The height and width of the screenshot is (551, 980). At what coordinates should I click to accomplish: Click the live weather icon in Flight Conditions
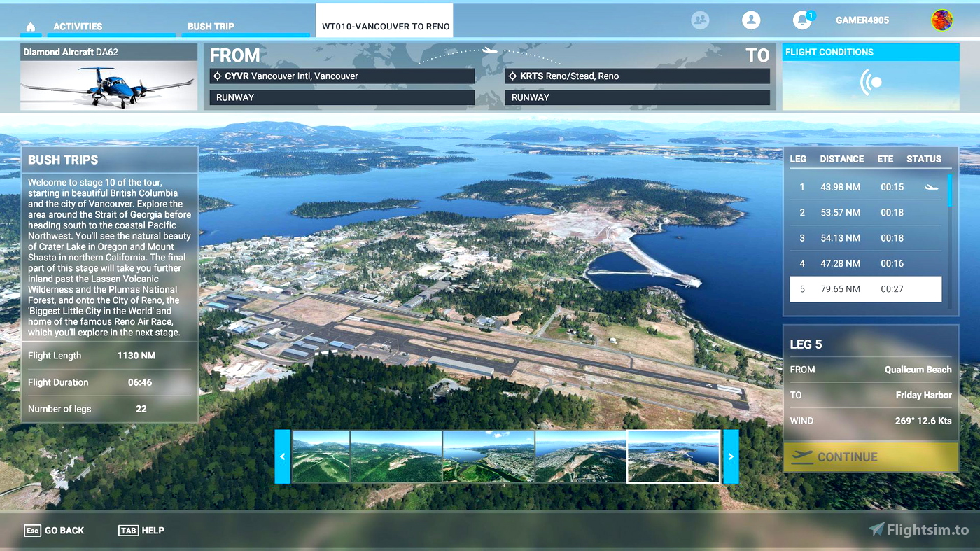(x=871, y=82)
